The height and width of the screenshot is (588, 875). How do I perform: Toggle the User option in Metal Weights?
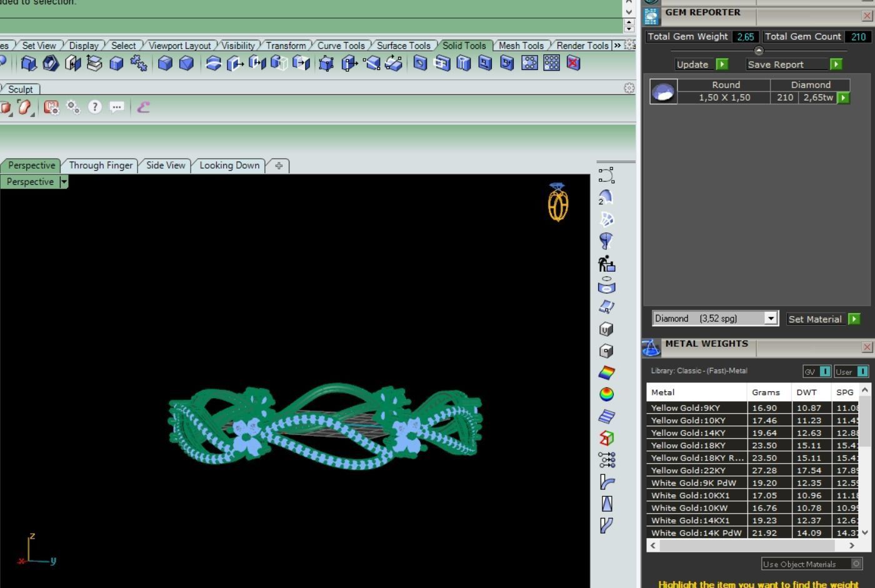852,371
